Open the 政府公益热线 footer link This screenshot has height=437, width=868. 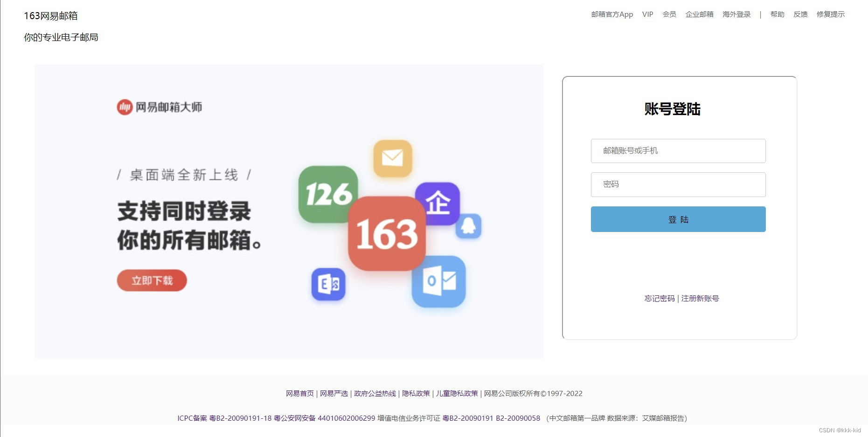[x=375, y=394]
